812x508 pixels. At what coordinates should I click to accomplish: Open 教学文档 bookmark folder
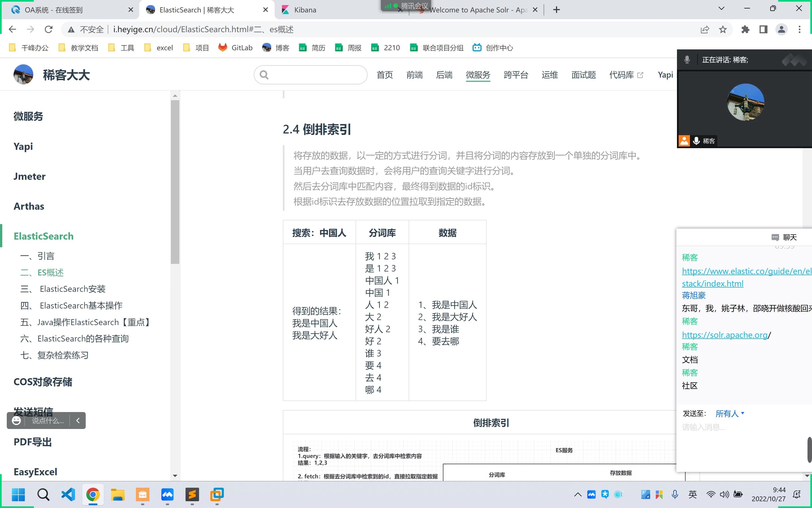78,48
